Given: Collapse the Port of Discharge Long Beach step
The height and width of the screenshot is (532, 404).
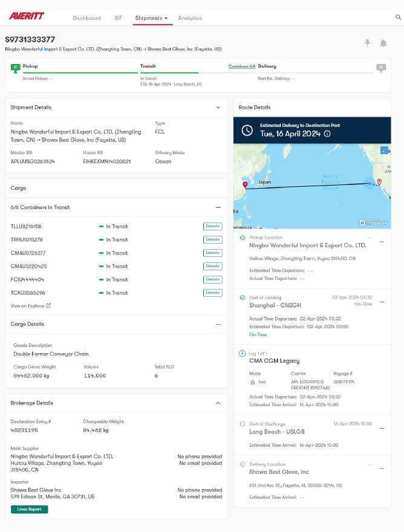Looking at the screenshot, I should pos(382,428).
